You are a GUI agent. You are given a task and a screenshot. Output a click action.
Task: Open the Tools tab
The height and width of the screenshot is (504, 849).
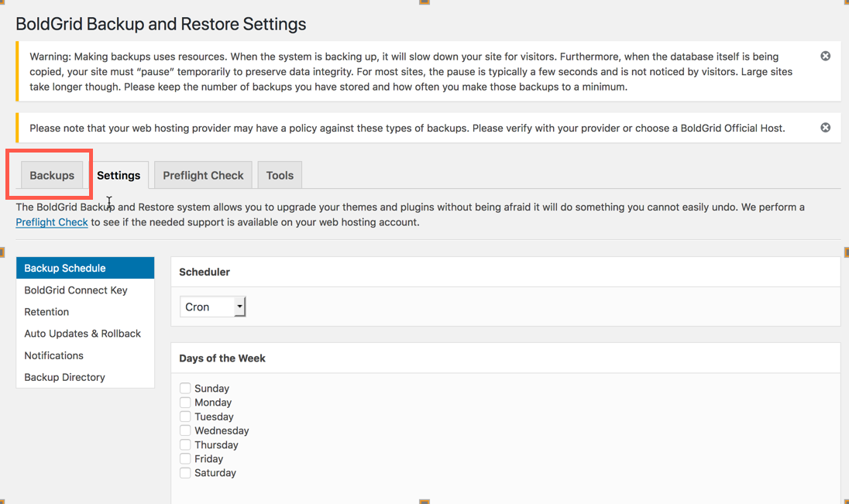pos(280,175)
